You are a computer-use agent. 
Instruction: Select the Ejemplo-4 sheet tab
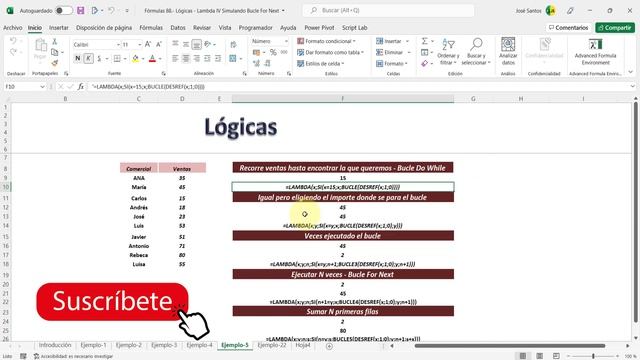200,345
